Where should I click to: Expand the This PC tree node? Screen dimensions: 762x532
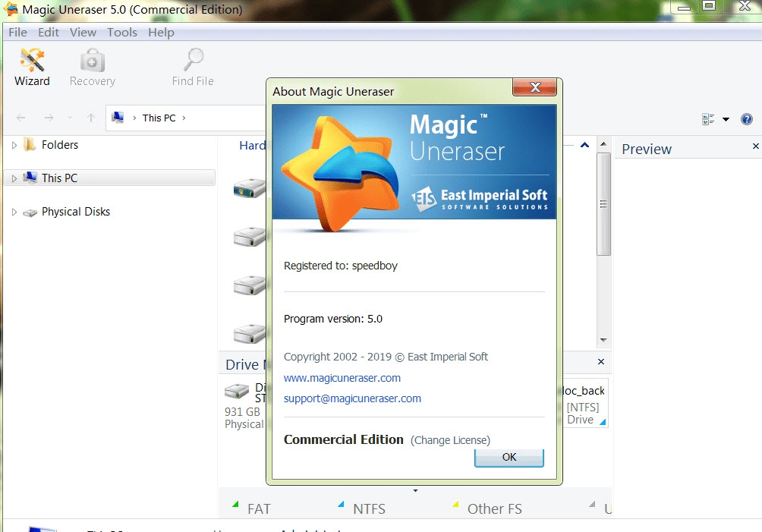point(14,178)
